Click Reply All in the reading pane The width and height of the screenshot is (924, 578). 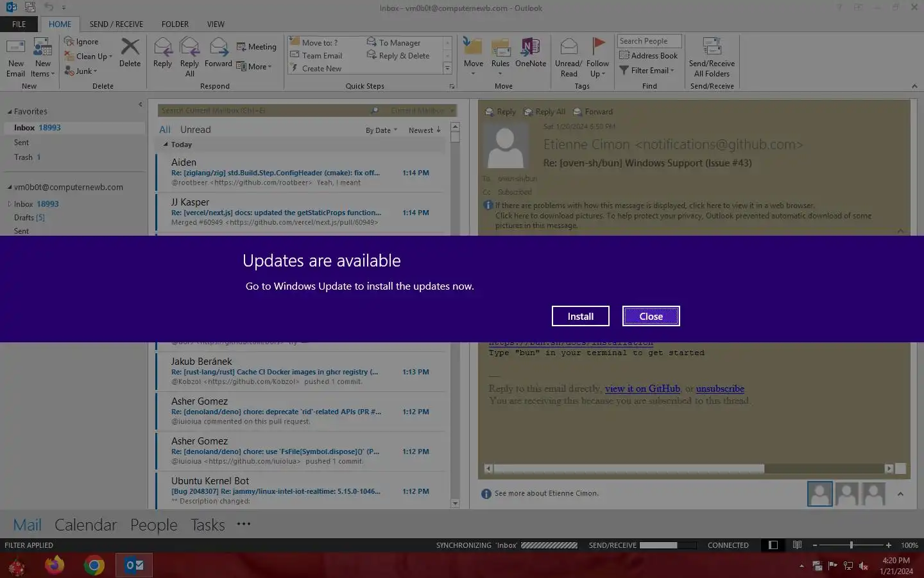[545, 112]
